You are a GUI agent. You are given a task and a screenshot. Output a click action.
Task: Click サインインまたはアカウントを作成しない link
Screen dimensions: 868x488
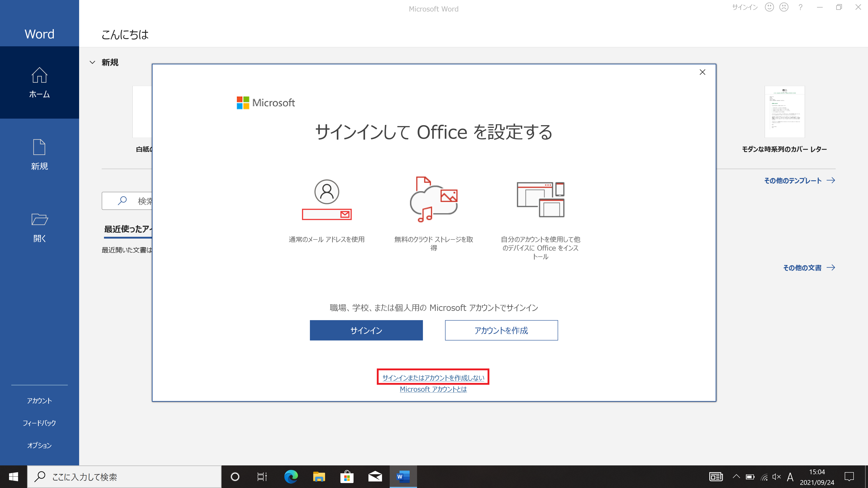tap(433, 378)
